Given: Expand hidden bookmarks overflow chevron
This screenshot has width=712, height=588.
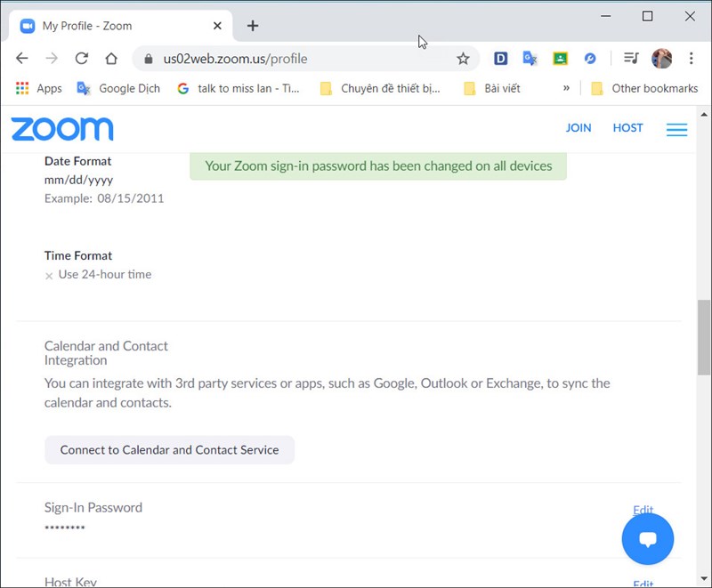Looking at the screenshot, I should click(x=566, y=88).
